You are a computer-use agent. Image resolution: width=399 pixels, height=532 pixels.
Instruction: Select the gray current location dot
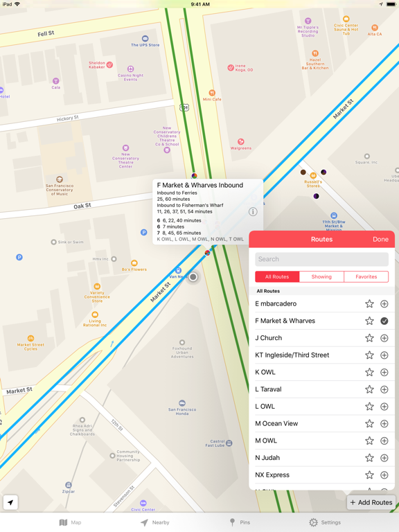tap(193, 277)
